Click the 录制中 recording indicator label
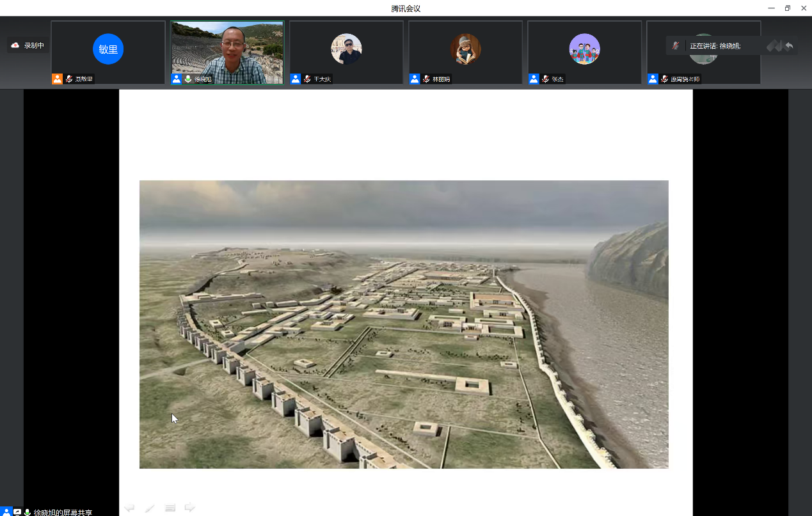Viewport: 812px width, 516px height. click(34, 45)
